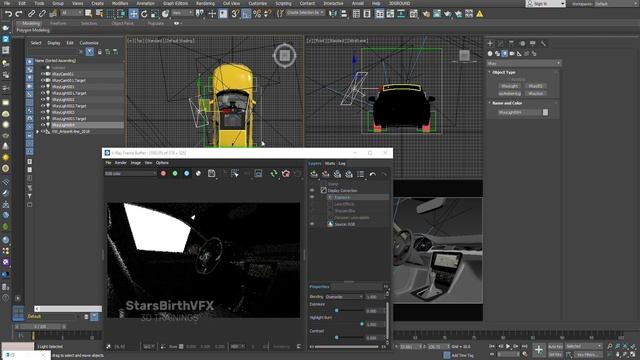This screenshot has width=640, height=360.
Task: Click the VRayLight object type button
Action: pyautogui.click(x=509, y=86)
